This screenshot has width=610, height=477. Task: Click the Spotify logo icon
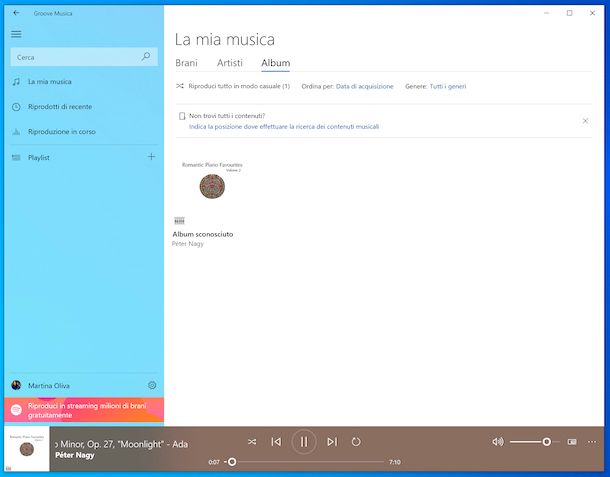click(x=16, y=410)
